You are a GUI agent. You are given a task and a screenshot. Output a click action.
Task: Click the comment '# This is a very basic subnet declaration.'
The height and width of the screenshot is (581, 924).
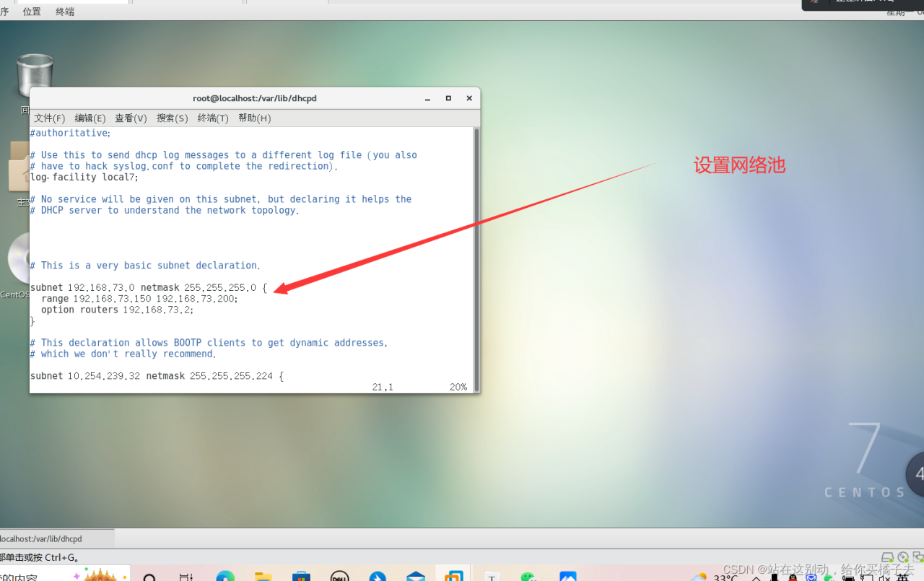point(146,266)
